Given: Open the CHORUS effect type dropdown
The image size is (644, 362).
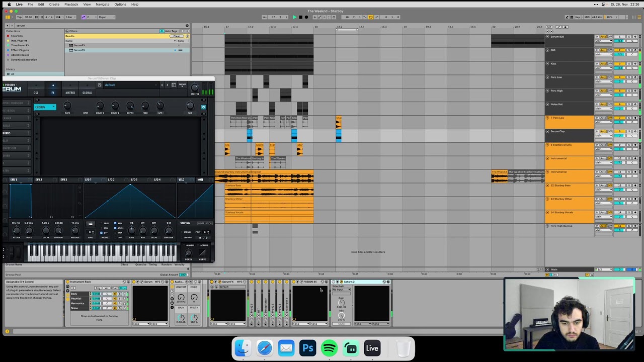Looking at the screenshot, I should pyautogui.click(x=45, y=107).
